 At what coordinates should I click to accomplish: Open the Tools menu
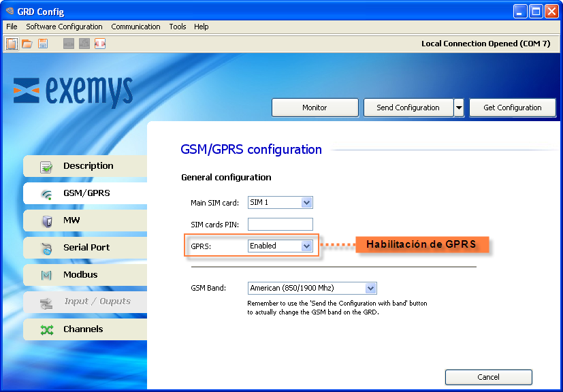coord(177,27)
